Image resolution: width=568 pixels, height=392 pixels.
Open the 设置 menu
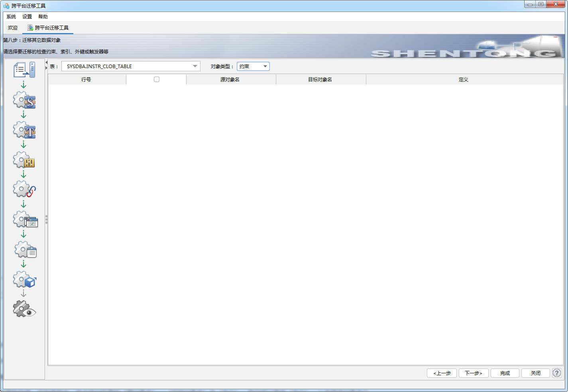[x=27, y=17]
